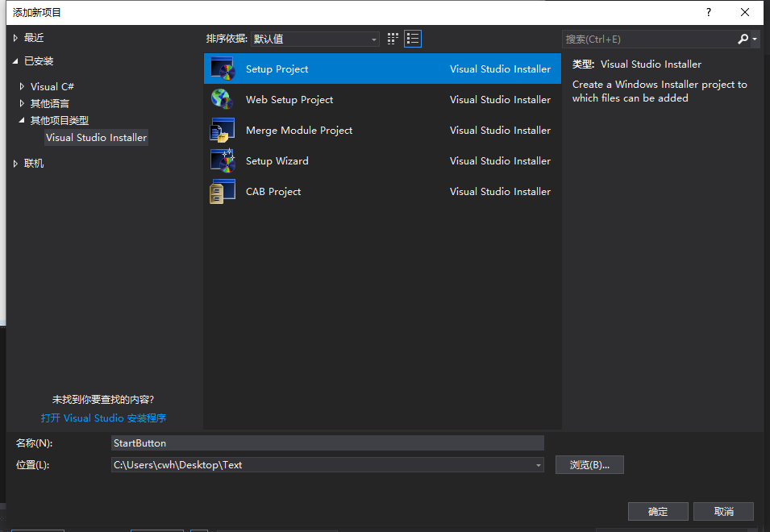Open the location path dropdown arrow
The height and width of the screenshot is (532, 770).
coord(539,465)
